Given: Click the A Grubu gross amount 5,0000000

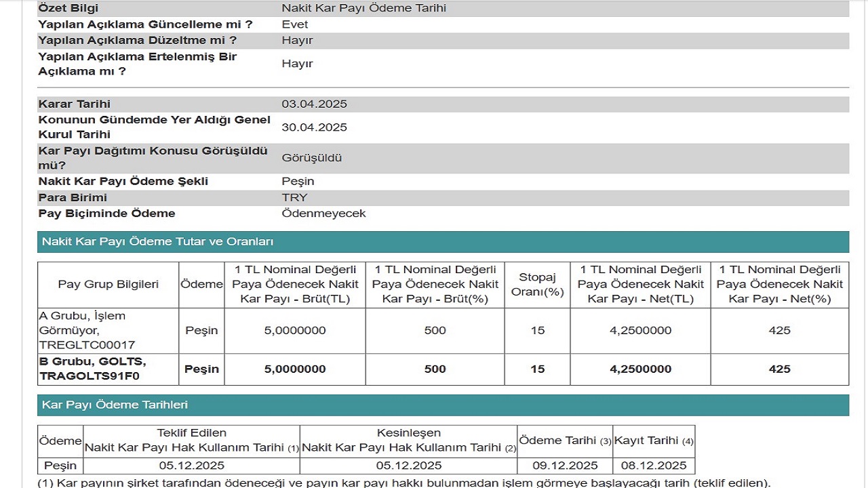Looking at the screenshot, I should [x=295, y=331].
